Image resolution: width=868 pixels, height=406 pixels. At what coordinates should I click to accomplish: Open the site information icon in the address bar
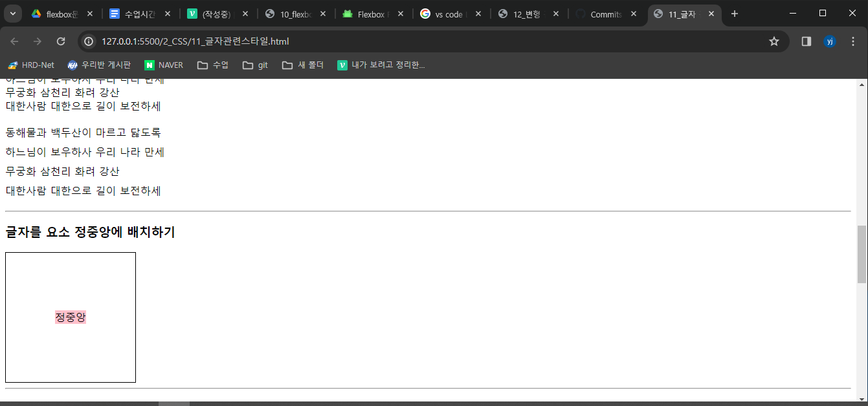point(87,41)
